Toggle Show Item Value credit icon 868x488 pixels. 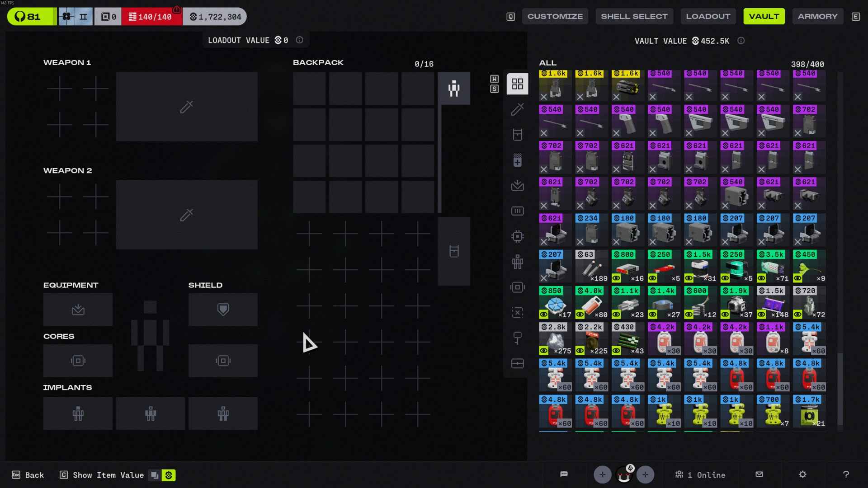169,475
